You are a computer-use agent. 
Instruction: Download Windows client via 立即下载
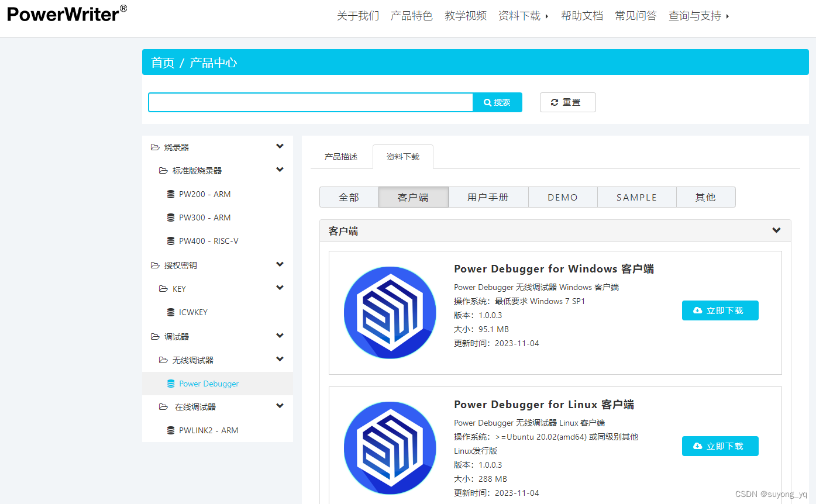pyautogui.click(x=720, y=310)
